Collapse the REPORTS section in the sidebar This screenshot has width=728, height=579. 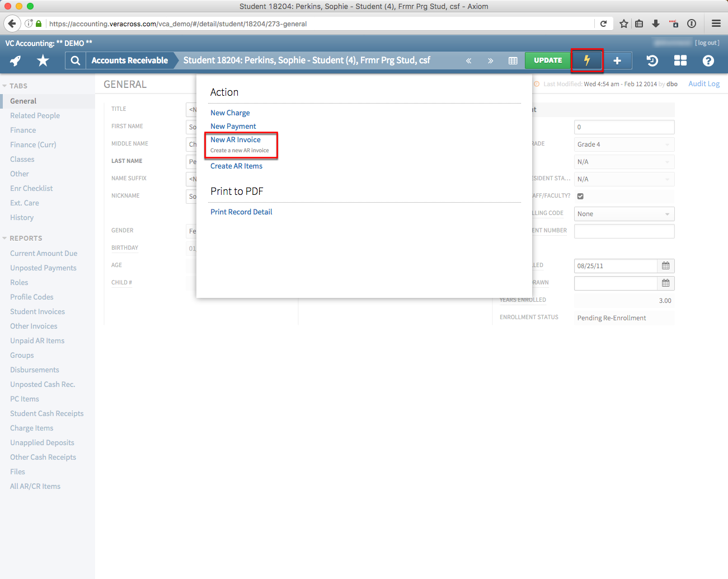click(5, 238)
